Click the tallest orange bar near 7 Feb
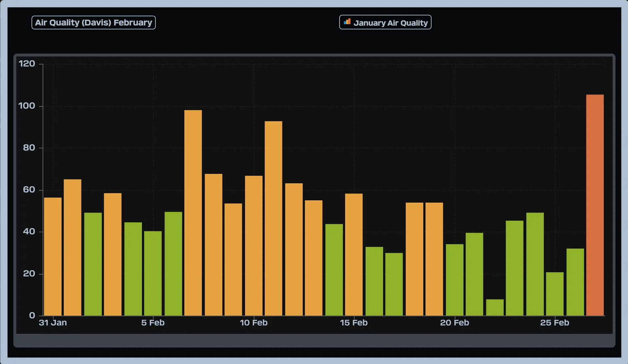This screenshot has height=364, width=628. (193, 212)
